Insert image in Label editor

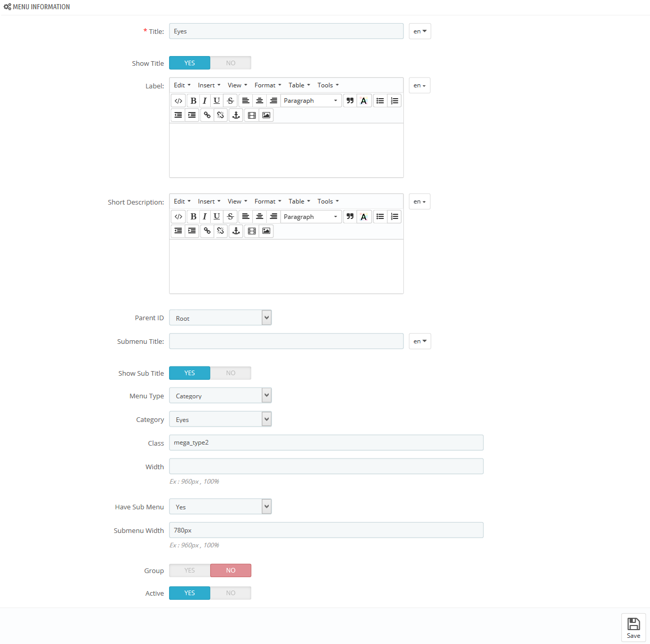tap(266, 115)
